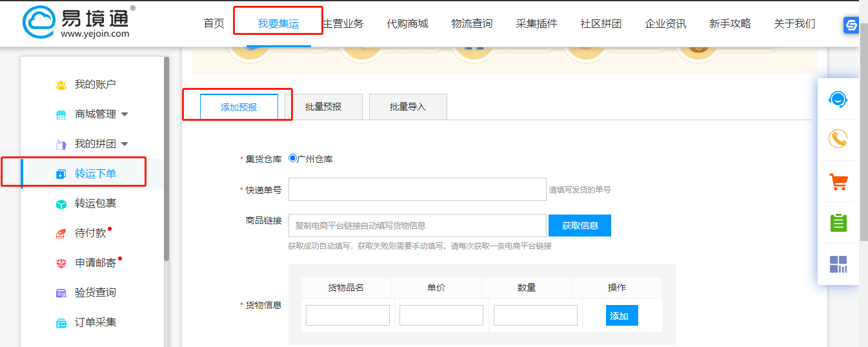Screen dimensions: 868x347
Task: Open 订单采集 in sidebar
Action: [x=96, y=322]
